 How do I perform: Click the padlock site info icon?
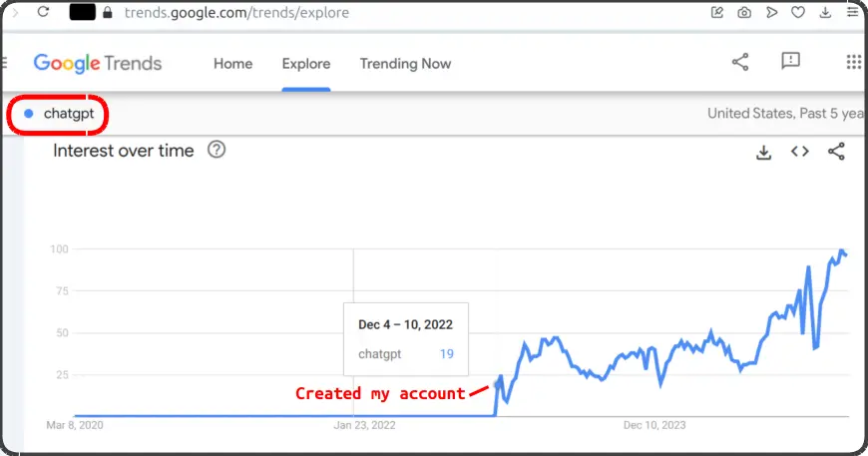[x=108, y=13]
